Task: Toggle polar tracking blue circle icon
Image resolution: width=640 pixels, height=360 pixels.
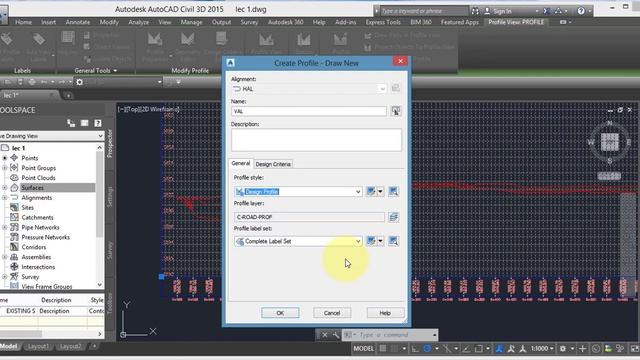Action: coord(427,349)
